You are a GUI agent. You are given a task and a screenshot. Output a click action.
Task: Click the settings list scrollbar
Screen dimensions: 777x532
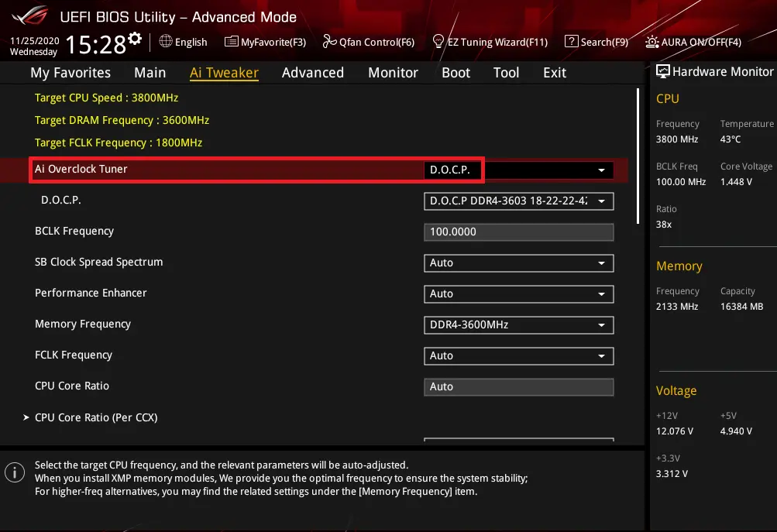638,156
